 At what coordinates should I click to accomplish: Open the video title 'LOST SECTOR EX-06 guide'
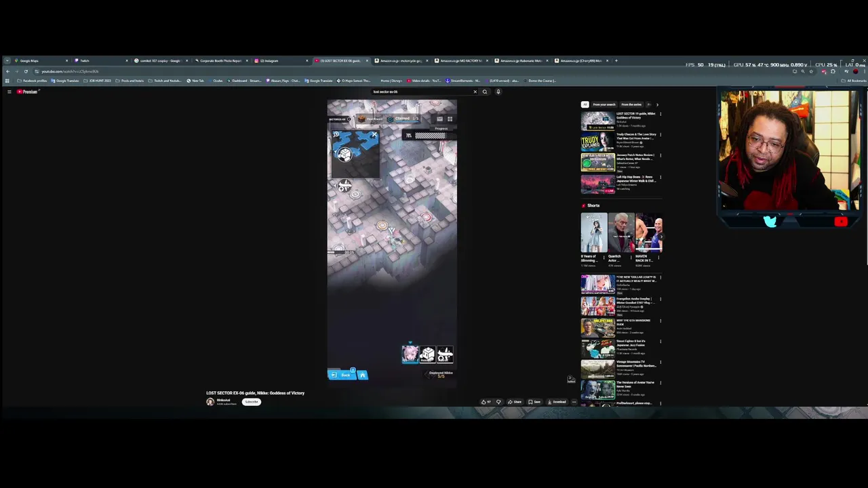(x=256, y=393)
